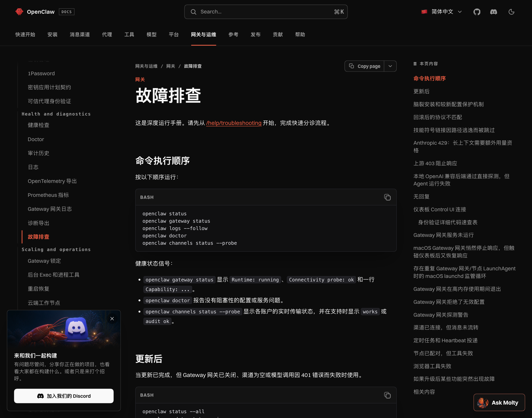Viewport: 532px width, 418px height.
Task: Jump to 无回复 section
Action: (421, 197)
